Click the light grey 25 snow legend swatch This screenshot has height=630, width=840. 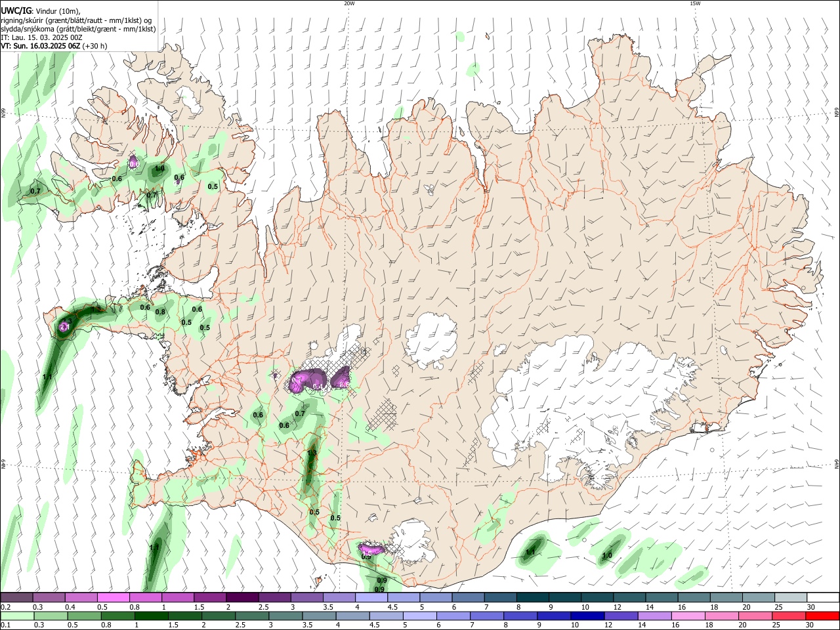tap(790, 597)
